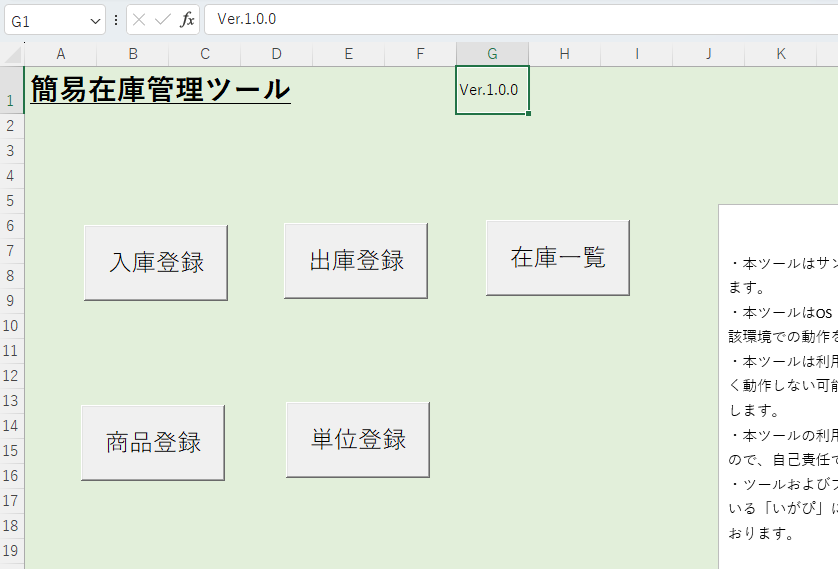Click the Cancel X icon in formula bar
This screenshot has width=838, height=569.
140,20
